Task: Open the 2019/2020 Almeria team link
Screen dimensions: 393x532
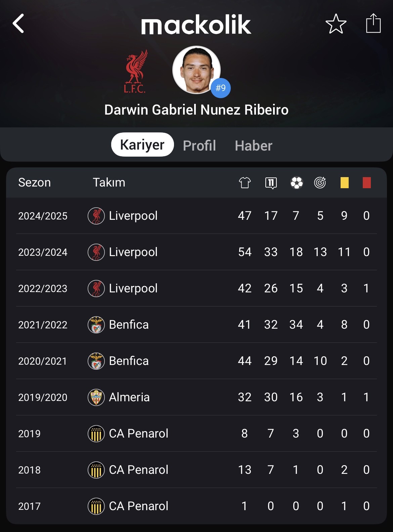Action: pos(129,397)
